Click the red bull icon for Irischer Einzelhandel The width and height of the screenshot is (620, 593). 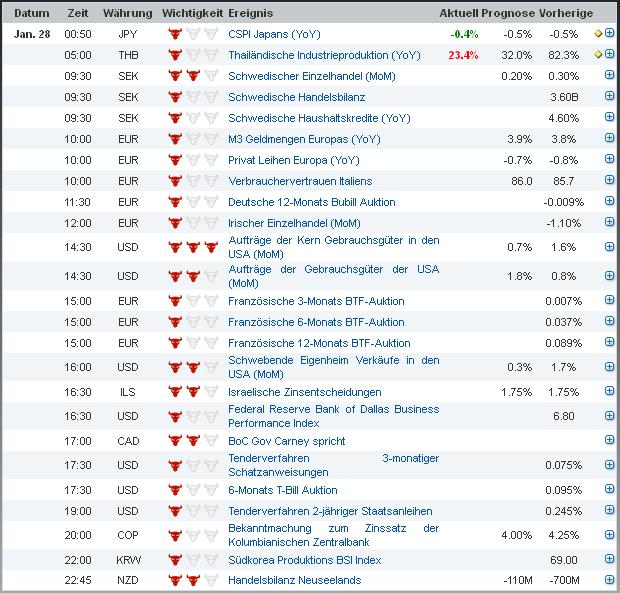(x=175, y=223)
